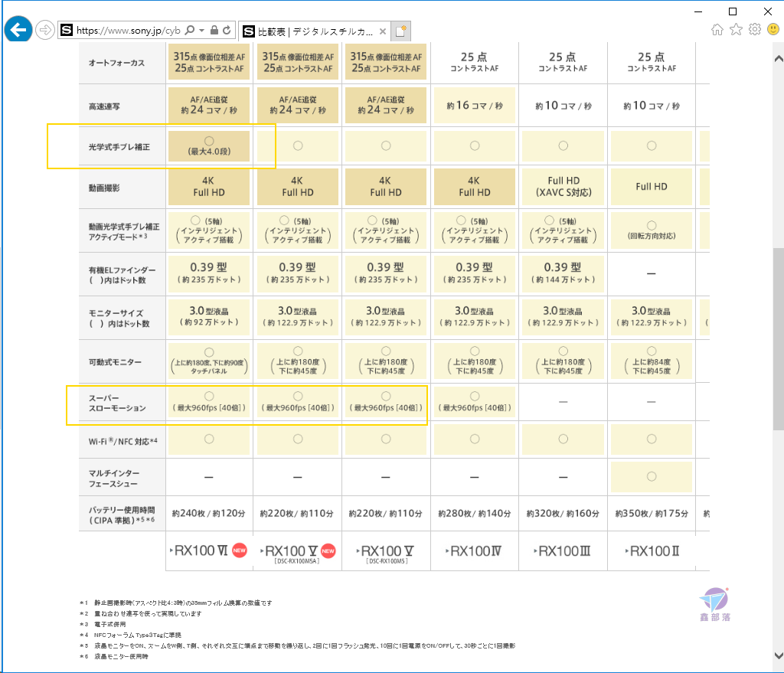784x673 pixels.
Task: Click the NEW badge beside RX100 V M5A
Action: pos(328,550)
